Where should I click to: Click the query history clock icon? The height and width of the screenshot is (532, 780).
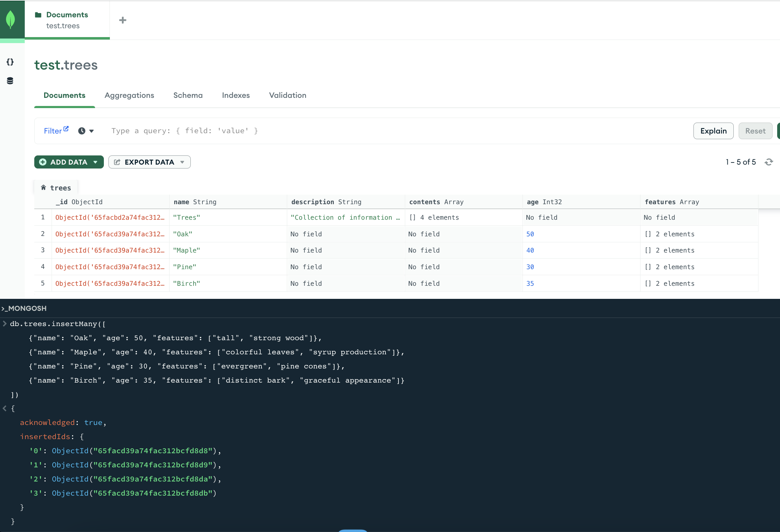(x=82, y=131)
